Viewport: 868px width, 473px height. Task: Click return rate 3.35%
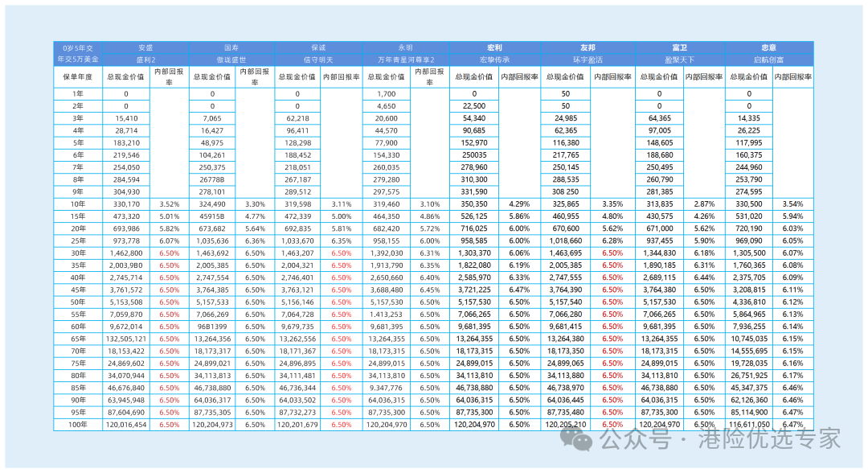[612, 204]
